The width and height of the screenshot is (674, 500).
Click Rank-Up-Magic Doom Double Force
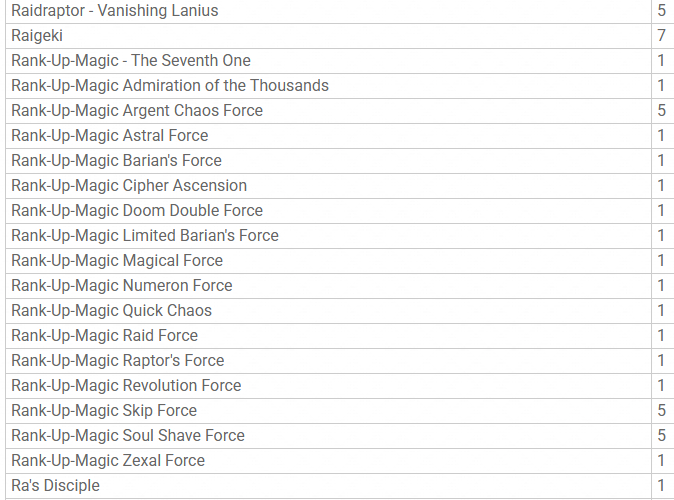(137, 211)
